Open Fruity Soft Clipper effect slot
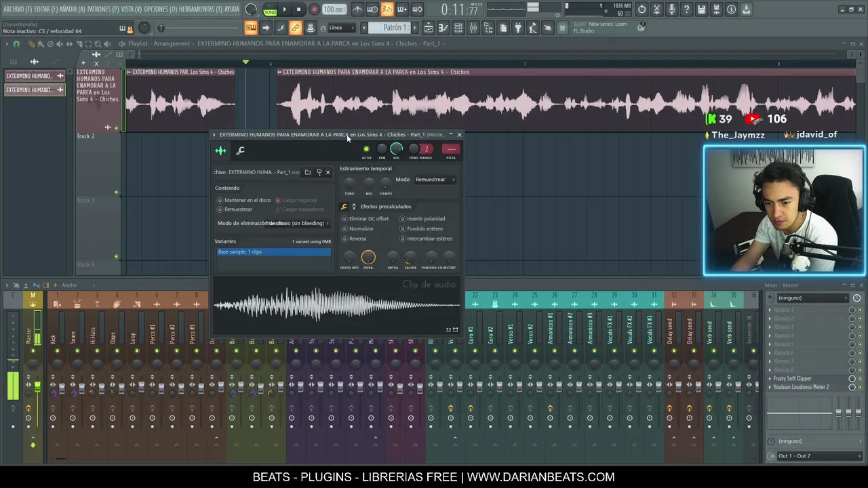Viewport: 868px width, 488px height. [792, 379]
